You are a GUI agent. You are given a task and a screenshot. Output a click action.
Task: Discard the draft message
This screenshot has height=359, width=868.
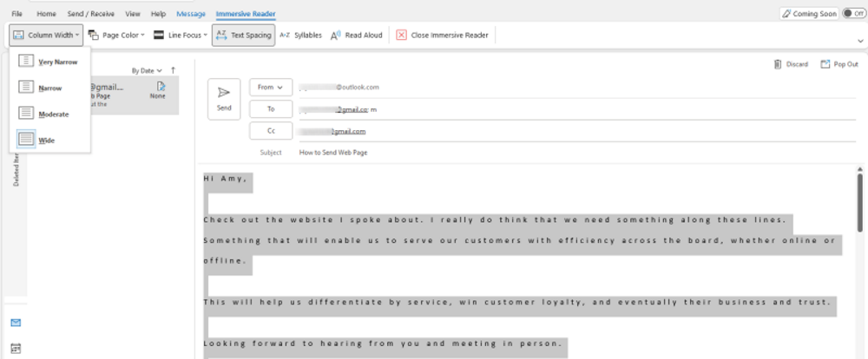pyautogui.click(x=791, y=64)
